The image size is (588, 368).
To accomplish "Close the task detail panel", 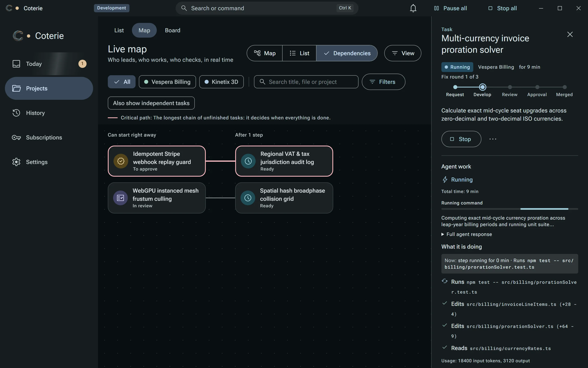I will (x=570, y=34).
